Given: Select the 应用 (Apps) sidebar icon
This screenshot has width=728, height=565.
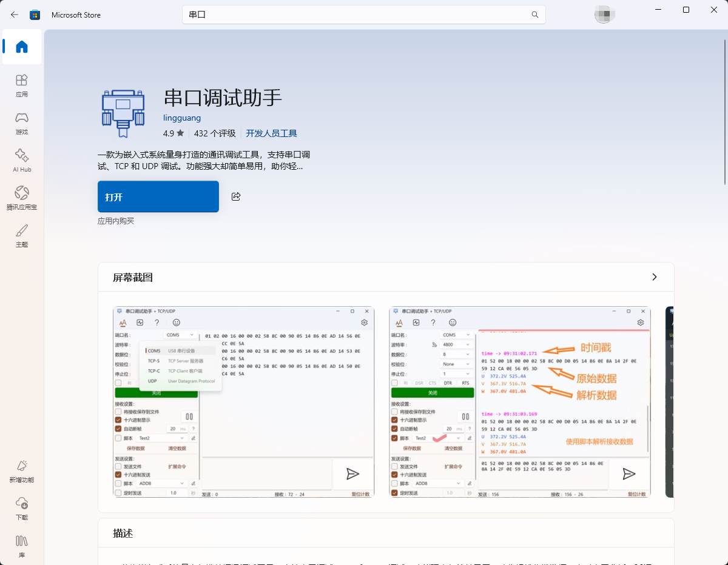Looking at the screenshot, I should [x=21, y=85].
